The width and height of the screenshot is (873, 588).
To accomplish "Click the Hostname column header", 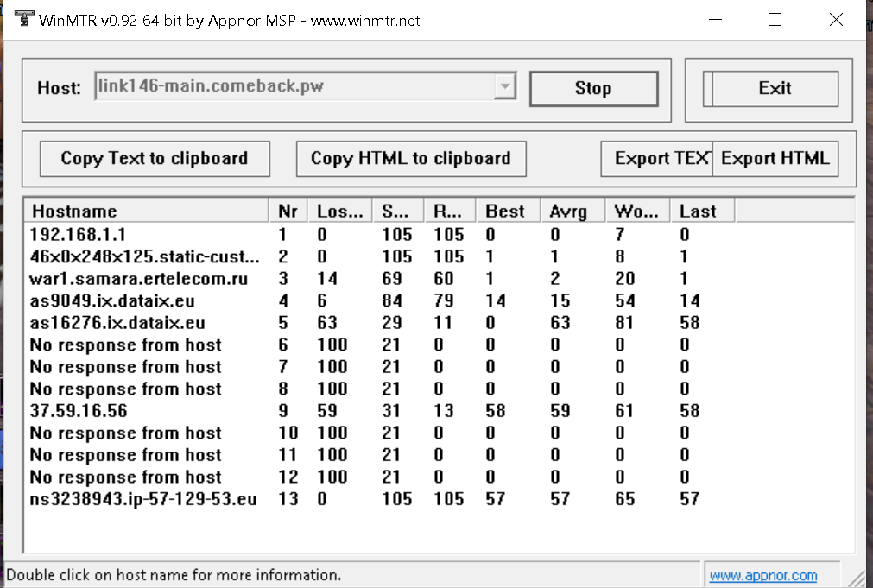I will (147, 212).
